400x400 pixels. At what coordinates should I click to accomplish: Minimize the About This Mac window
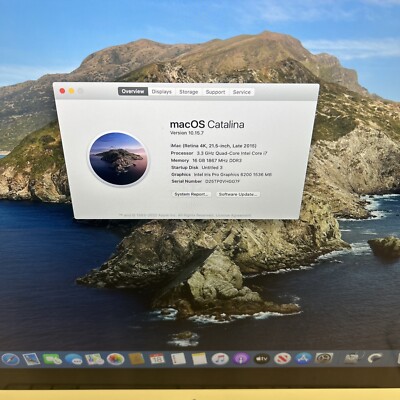pos(71,91)
